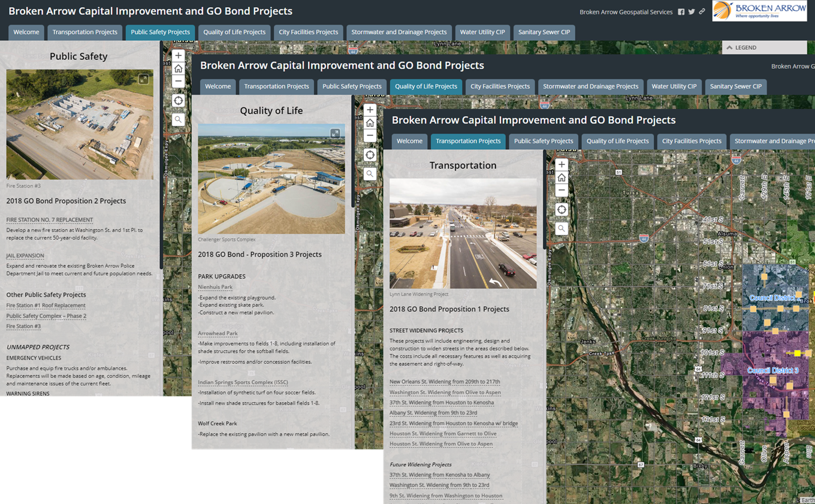Viewport: 815px width, 504px height.
Task: Click 'Wolf Creek Park' text
Action: (x=218, y=424)
